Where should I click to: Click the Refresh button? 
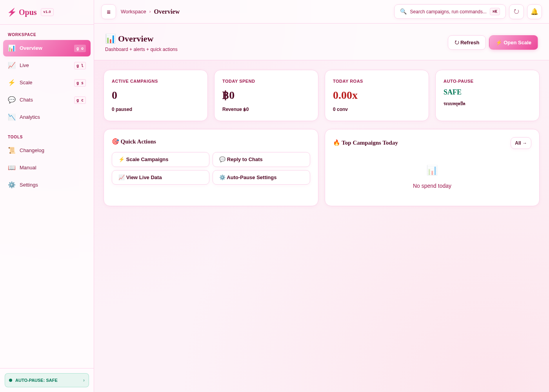467,43
